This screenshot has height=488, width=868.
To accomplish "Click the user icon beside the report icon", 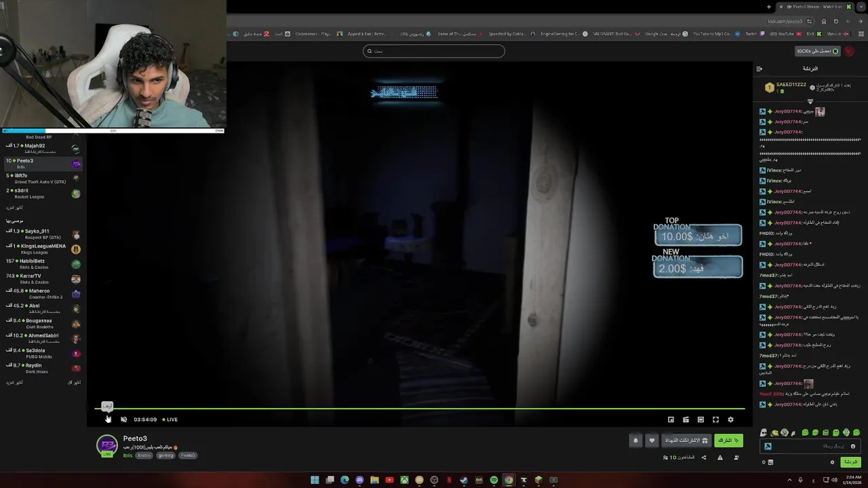I will pyautogui.click(x=736, y=457).
